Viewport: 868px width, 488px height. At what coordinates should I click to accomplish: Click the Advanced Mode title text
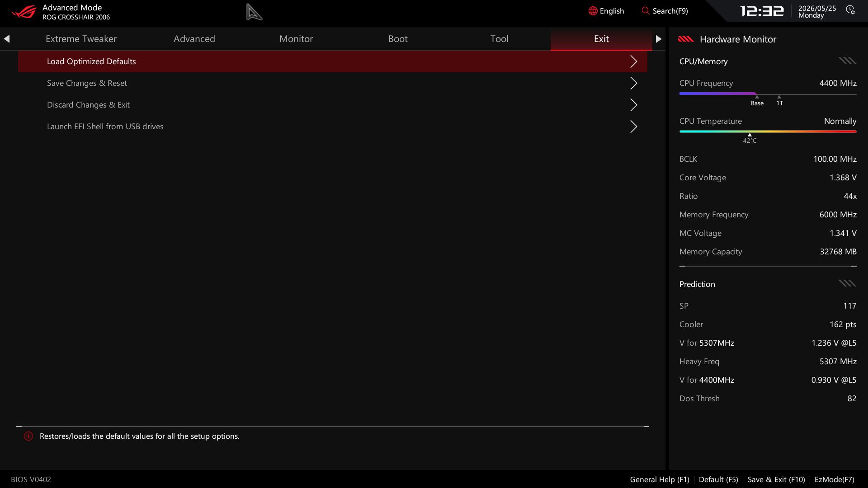click(72, 8)
